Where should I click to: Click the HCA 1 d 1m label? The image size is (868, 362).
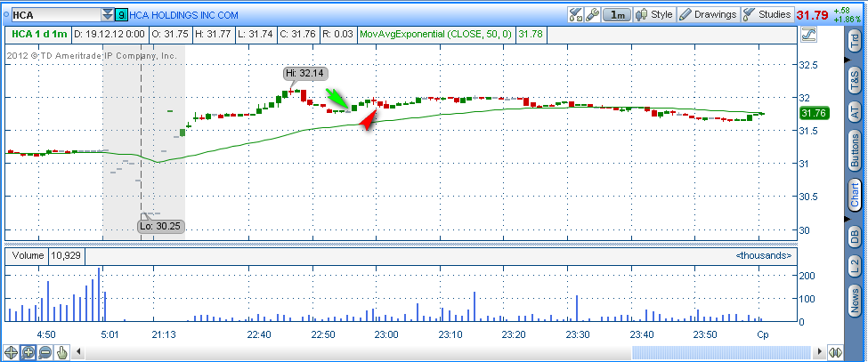[x=37, y=35]
